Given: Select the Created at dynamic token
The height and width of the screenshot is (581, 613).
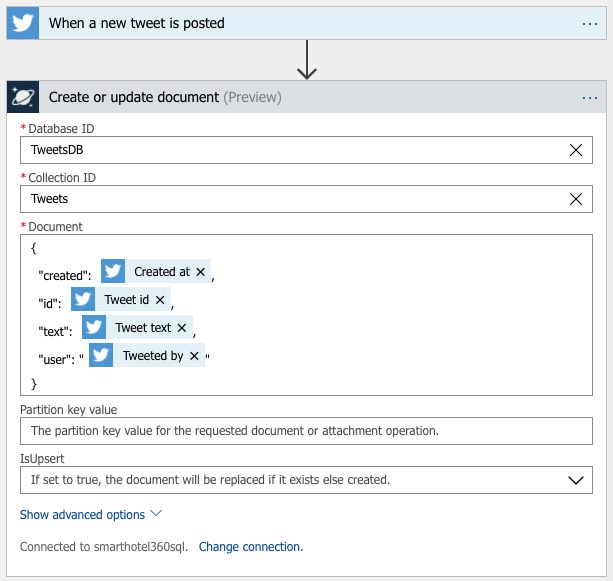Looking at the screenshot, I should pos(161,272).
